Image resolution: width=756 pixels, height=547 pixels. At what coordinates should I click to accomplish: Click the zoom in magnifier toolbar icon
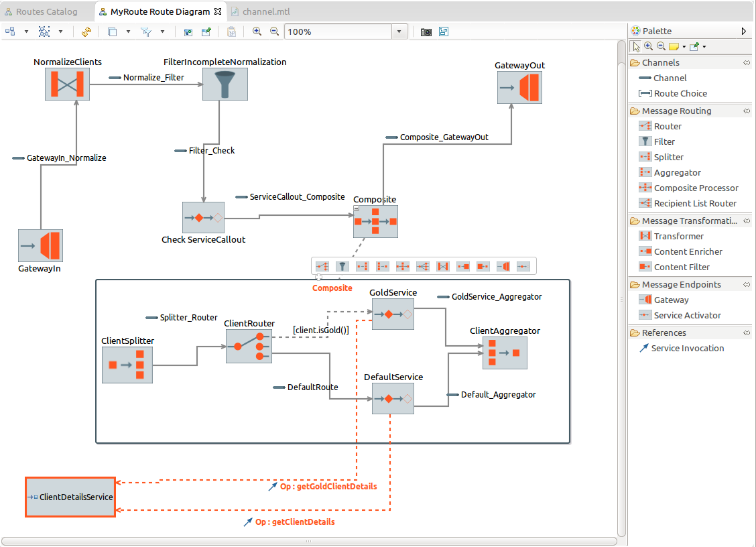pos(257,32)
